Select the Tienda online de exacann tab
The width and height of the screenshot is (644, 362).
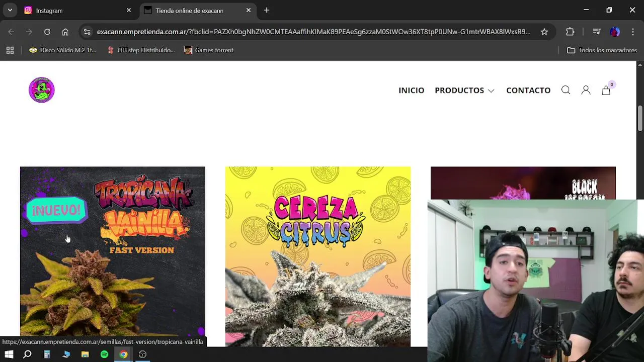click(x=198, y=10)
